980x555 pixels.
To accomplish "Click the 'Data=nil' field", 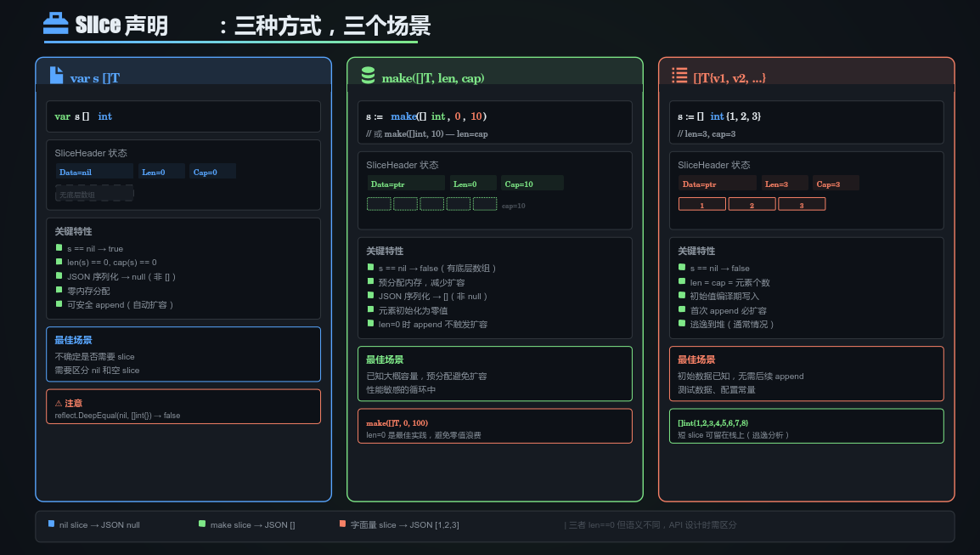I will pos(94,172).
